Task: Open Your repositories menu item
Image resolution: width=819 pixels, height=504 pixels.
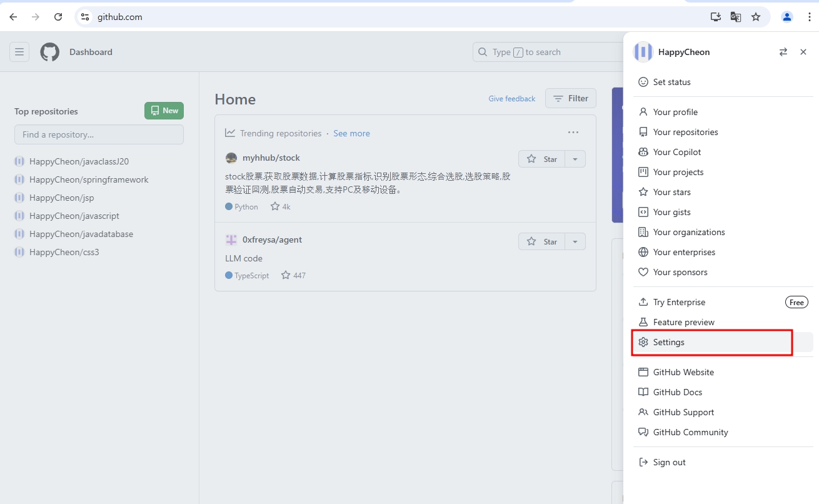Action: (x=723, y=132)
